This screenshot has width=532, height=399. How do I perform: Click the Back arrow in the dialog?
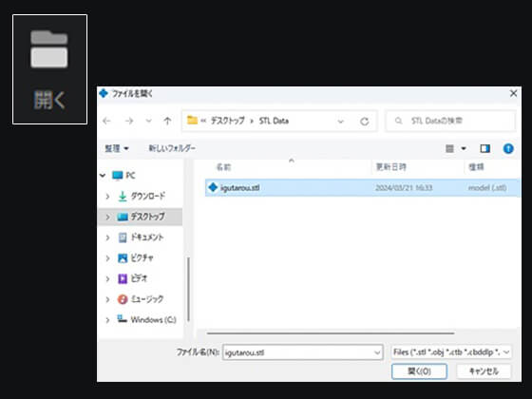[106, 121]
